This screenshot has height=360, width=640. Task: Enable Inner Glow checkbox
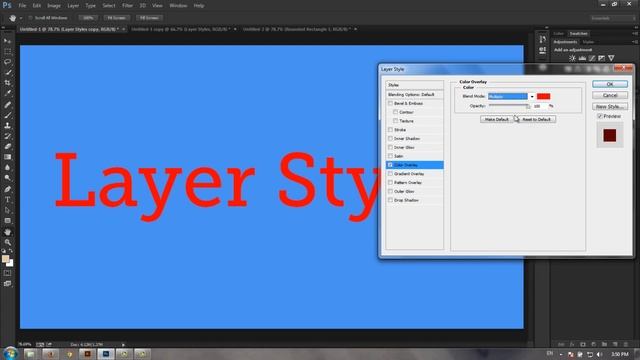point(390,147)
